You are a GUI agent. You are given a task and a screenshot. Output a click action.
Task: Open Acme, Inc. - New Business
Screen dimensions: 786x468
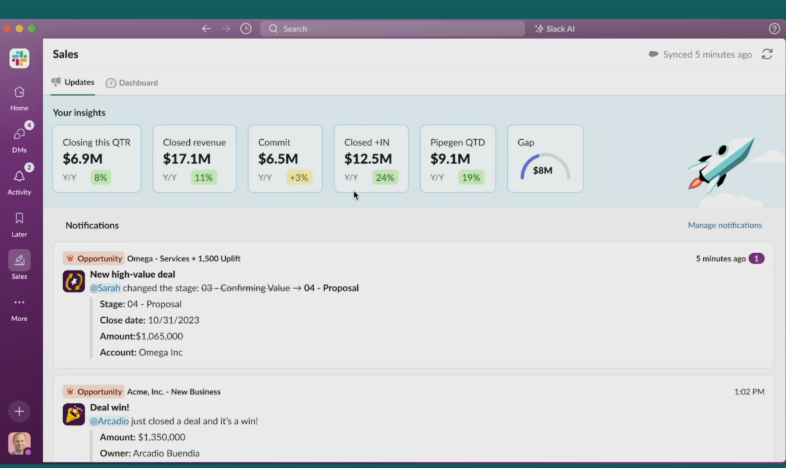(173, 392)
